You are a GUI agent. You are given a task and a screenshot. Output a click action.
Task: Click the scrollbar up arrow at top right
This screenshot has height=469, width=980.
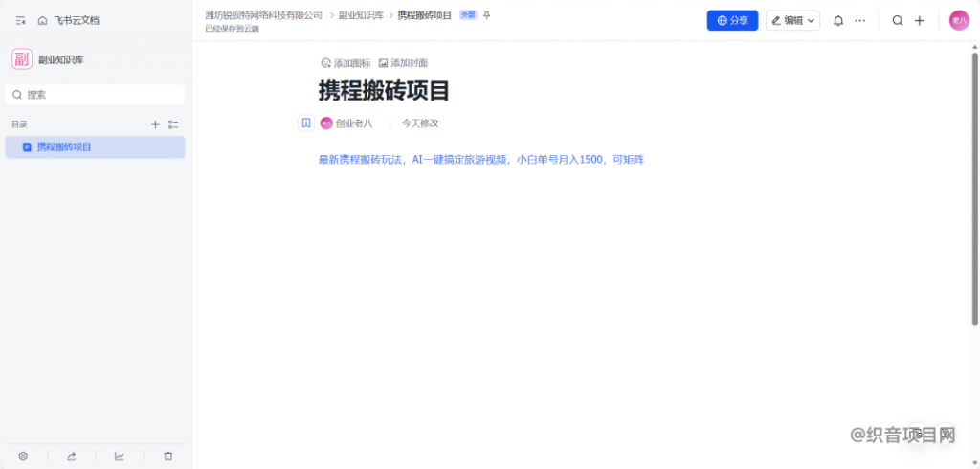point(975,46)
